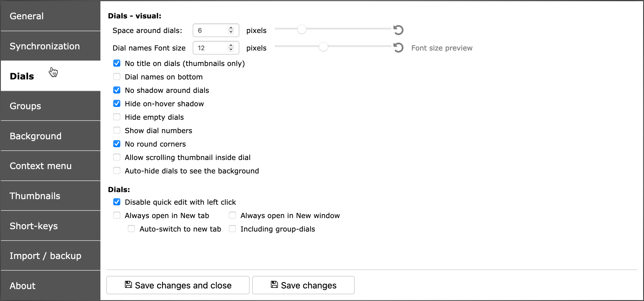644x301 pixels.
Task: Uncheck No title on dials option
Action: click(x=117, y=63)
